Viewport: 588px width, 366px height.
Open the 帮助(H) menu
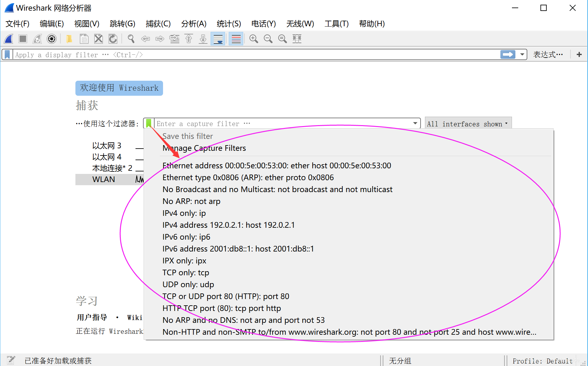[372, 24]
